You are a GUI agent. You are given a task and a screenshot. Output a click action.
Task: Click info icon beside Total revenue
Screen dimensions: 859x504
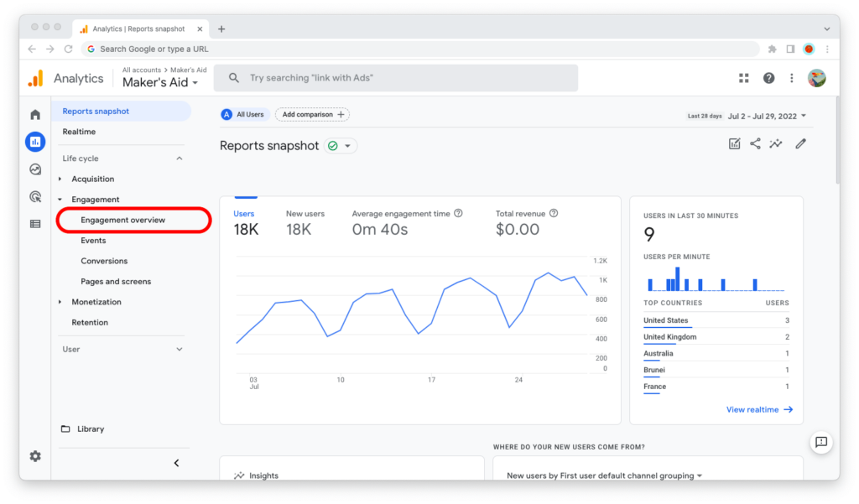(554, 214)
